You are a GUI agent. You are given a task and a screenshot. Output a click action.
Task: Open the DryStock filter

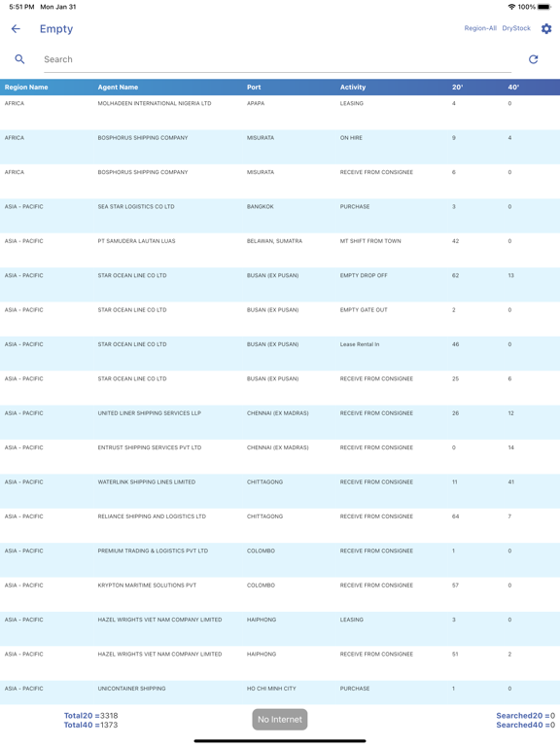coord(516,28)
